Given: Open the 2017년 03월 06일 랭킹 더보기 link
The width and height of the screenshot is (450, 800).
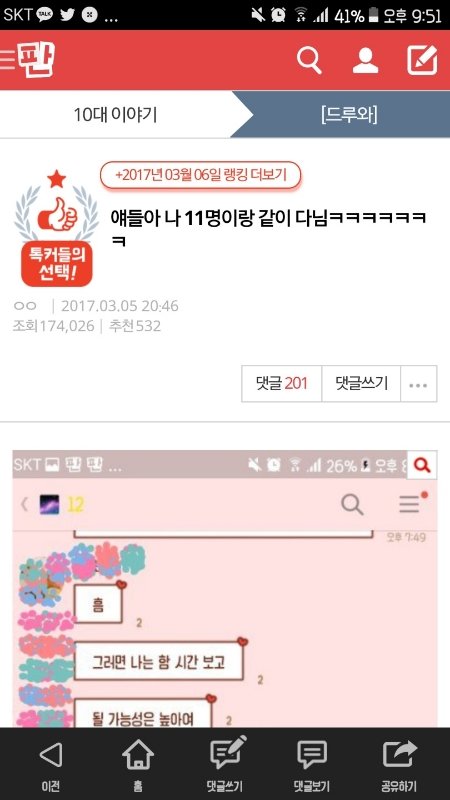Looking at the screenshot, I should click(x=201, y=176).
